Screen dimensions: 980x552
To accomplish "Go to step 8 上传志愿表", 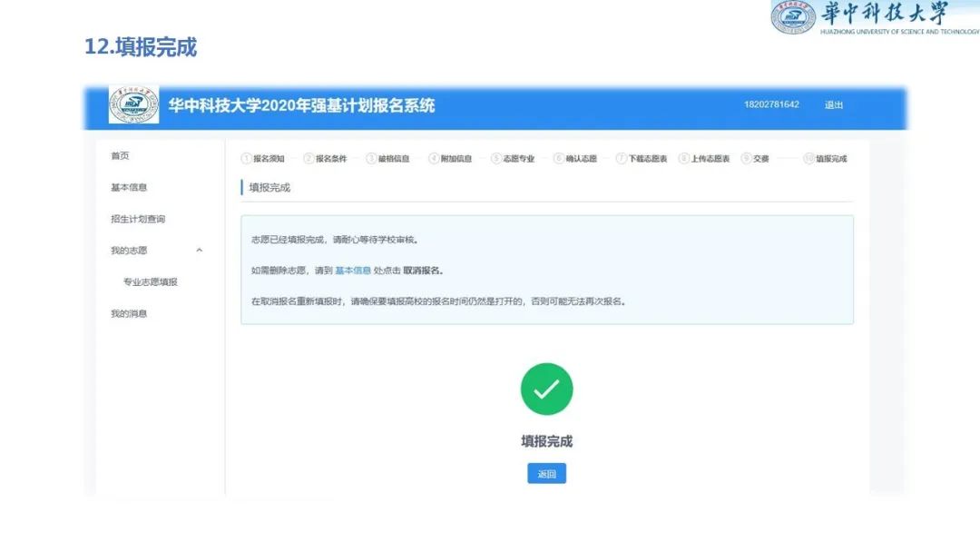I will click(x=704, y=159).
